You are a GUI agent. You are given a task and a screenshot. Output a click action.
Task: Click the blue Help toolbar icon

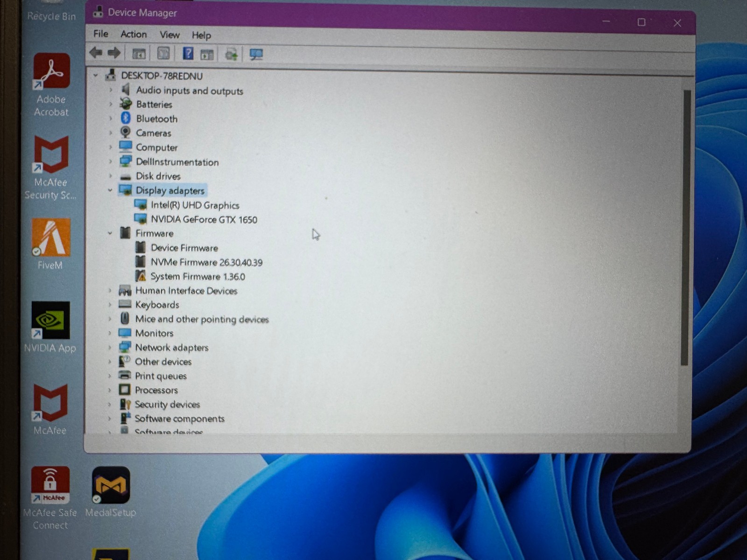188,53
